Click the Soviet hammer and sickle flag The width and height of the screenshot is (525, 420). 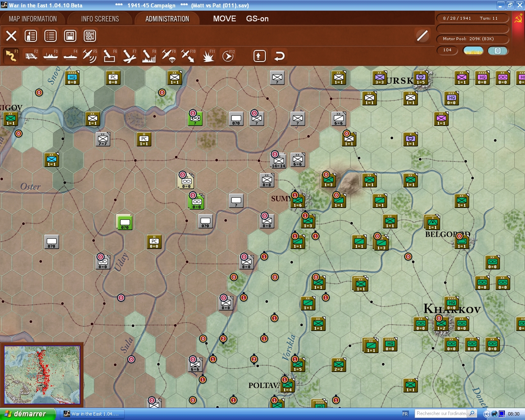518,19
